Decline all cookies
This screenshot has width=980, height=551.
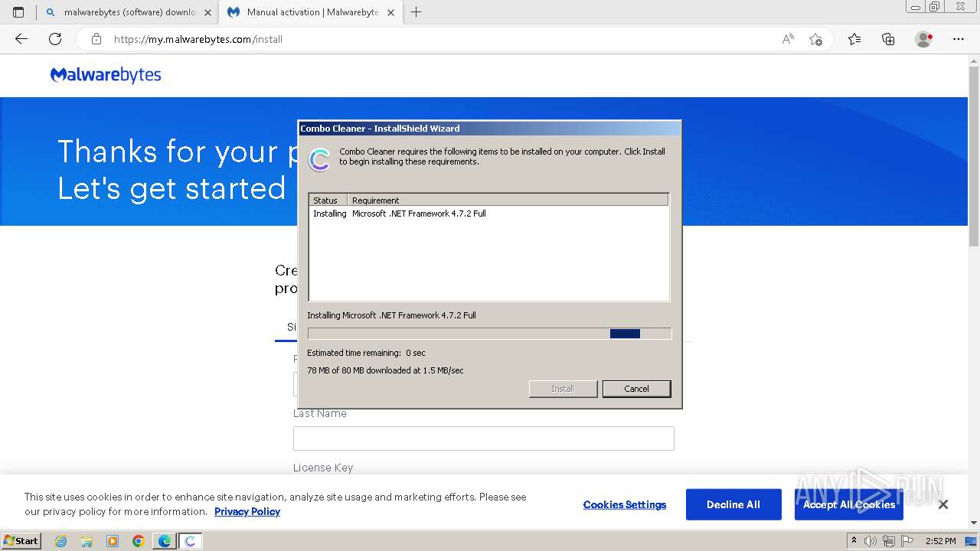[733, 504]
